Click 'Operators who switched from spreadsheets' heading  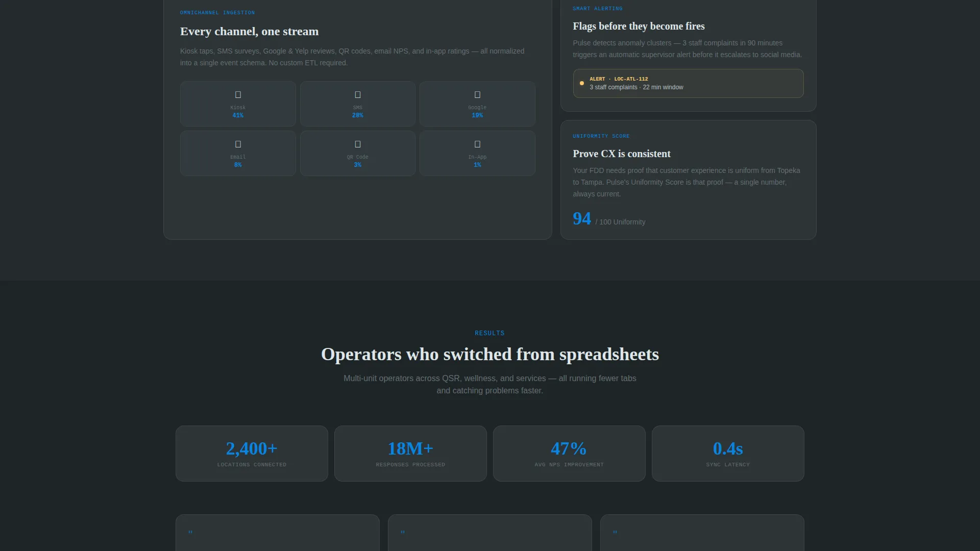pos(490,355)
